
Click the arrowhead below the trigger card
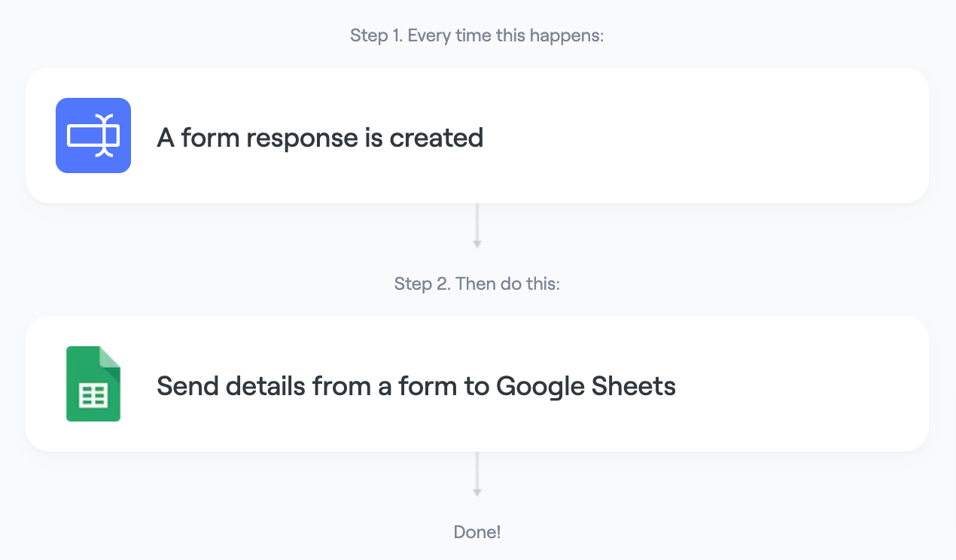pos(477,244)
